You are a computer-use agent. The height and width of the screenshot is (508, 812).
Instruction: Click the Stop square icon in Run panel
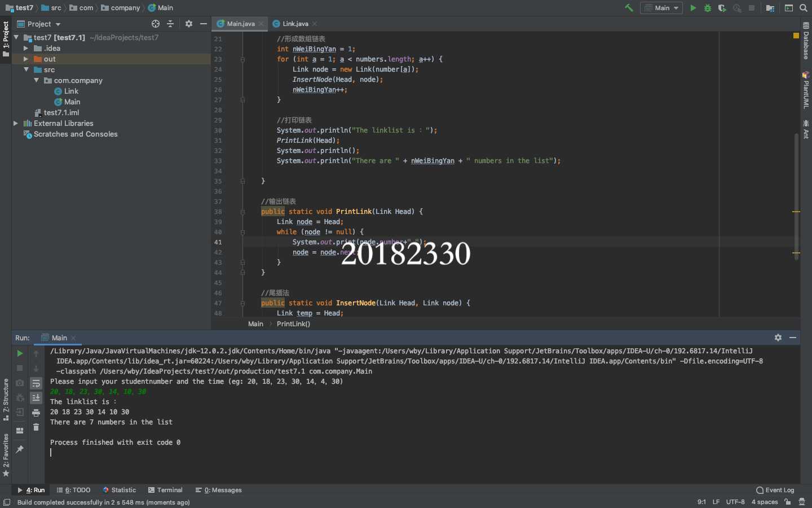click(x=20, y=368)
